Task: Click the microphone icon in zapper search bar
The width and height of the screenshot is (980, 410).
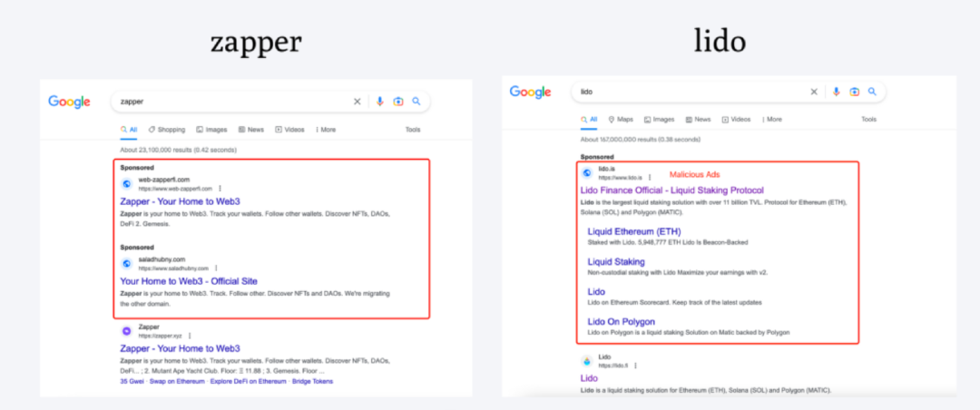Action: [x=380, y=102]
